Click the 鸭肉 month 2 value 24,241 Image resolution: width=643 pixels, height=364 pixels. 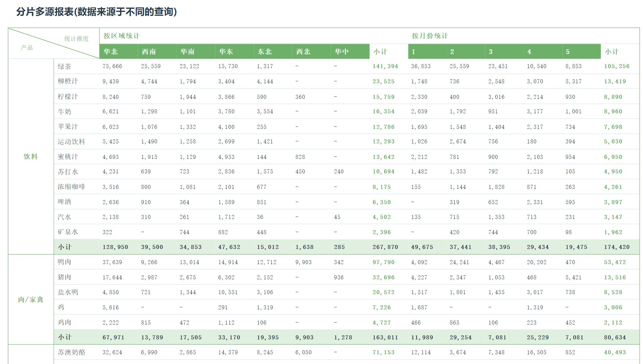459,262
